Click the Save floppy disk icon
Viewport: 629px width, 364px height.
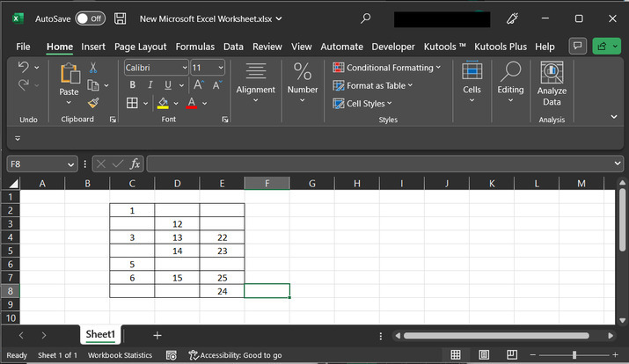(x=121, y=18)
